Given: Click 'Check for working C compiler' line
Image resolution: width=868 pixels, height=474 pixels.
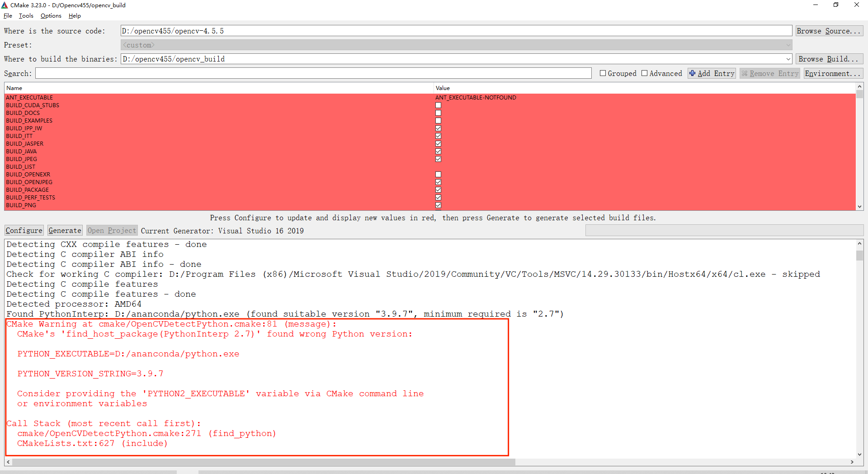Looking at the screenshot, I should [x=413, y=274].
